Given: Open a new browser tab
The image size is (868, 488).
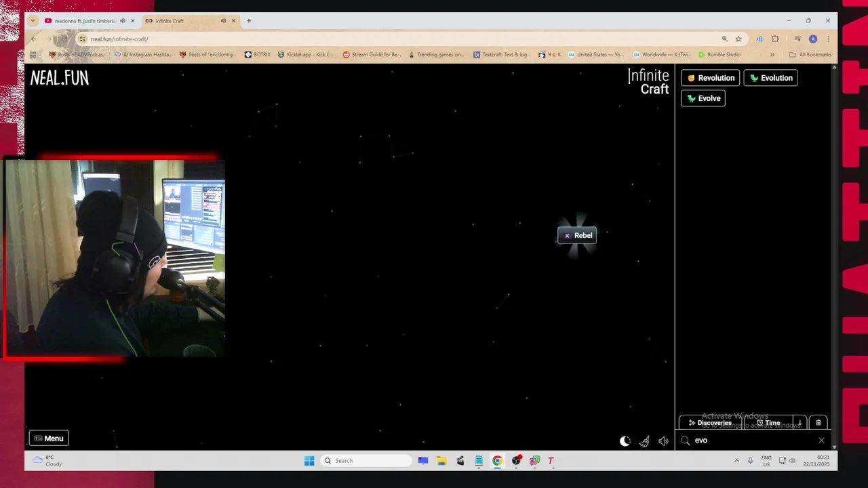Looking at the screenshot, I should (x=249, y=21).
